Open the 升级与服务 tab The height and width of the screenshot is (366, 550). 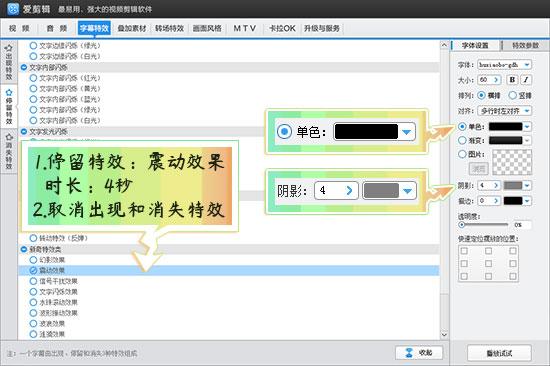coord(322,28)
